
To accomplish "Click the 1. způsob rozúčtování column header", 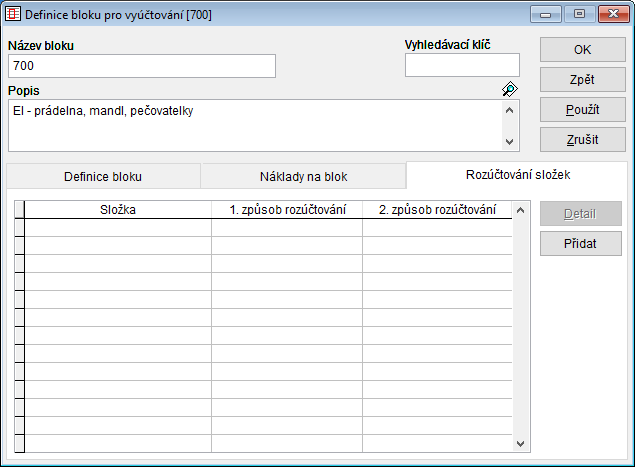I will pos(287,210).
